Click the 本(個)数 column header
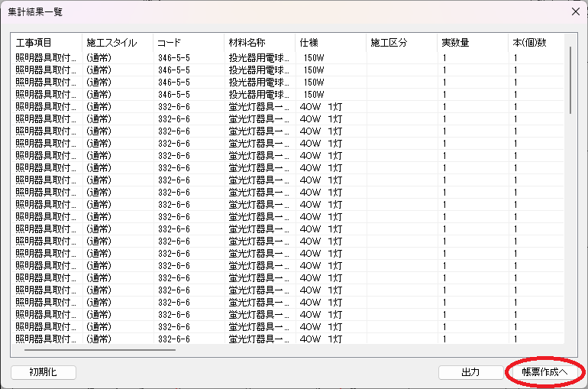588x389 pixels. pos(536,42)
